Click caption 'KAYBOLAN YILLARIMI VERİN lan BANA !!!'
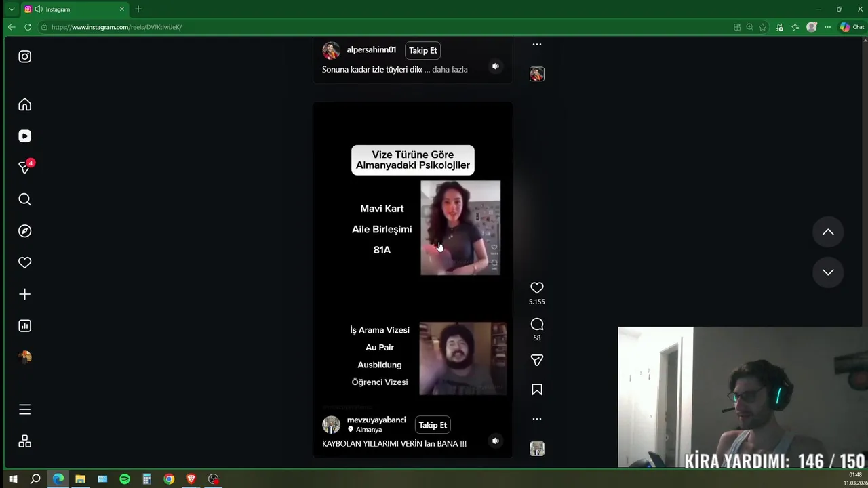The height and width of the screenshot is (488, 868). [x=394, y=443]
